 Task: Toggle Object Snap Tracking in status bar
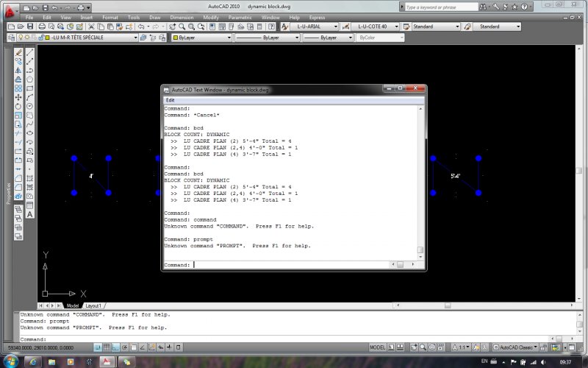click(x=143, y=347)
